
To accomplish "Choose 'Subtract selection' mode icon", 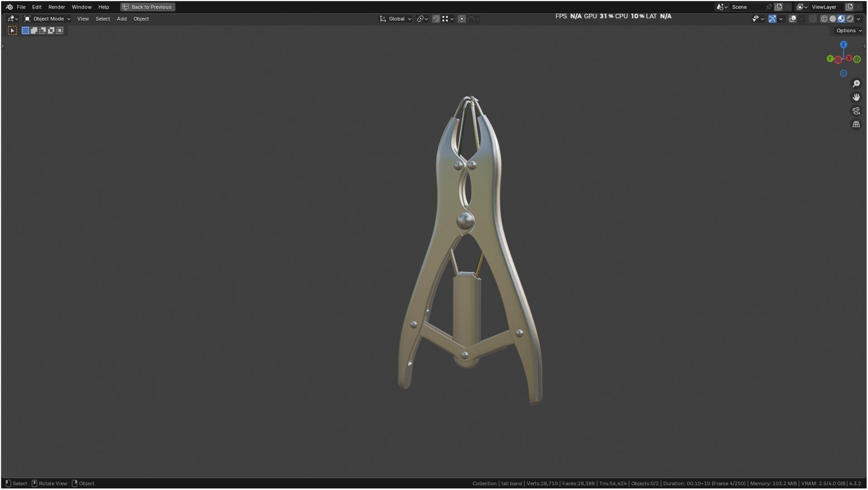I will click(43, 30).
